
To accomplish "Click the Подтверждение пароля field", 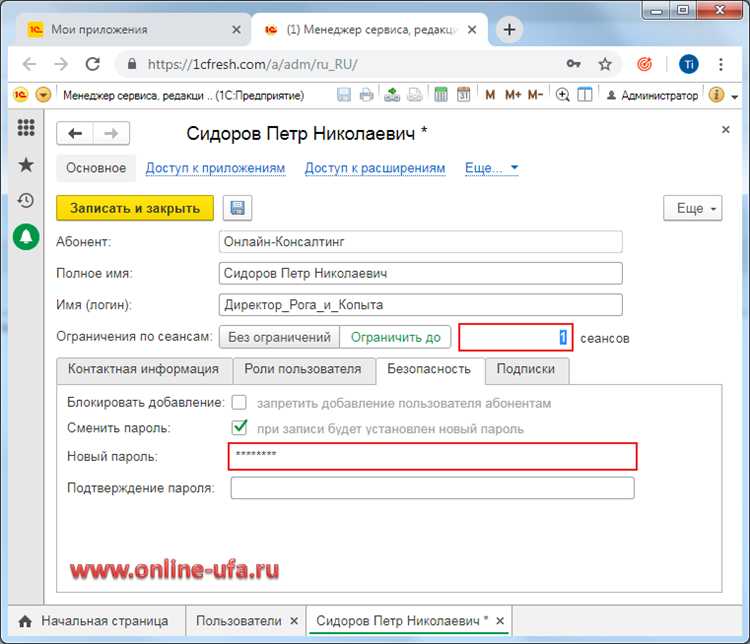I will 432,488.
